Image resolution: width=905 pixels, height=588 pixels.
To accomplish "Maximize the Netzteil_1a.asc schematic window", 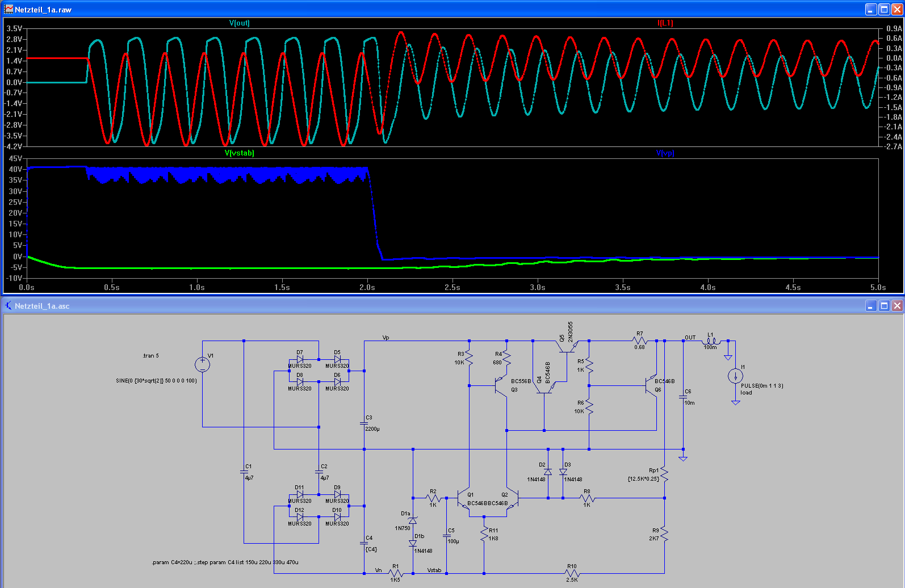I will pos(884,305).
